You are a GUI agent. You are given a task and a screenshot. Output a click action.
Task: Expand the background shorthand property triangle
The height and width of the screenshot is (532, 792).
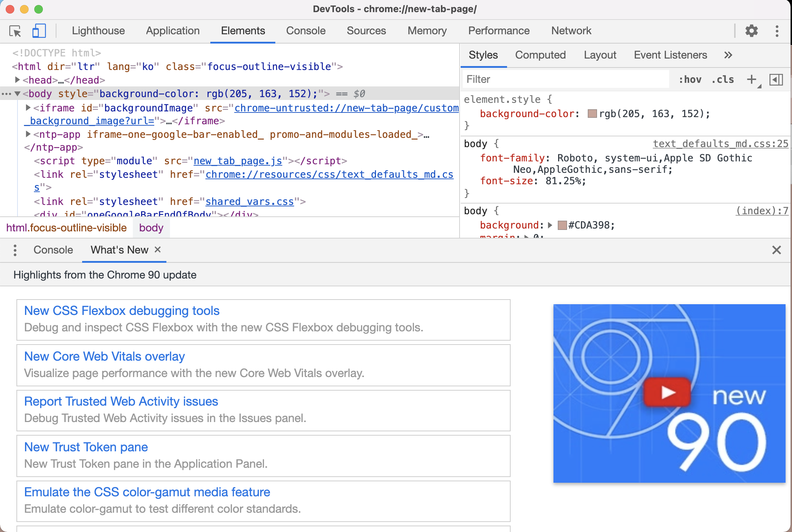tap(550, 225)
